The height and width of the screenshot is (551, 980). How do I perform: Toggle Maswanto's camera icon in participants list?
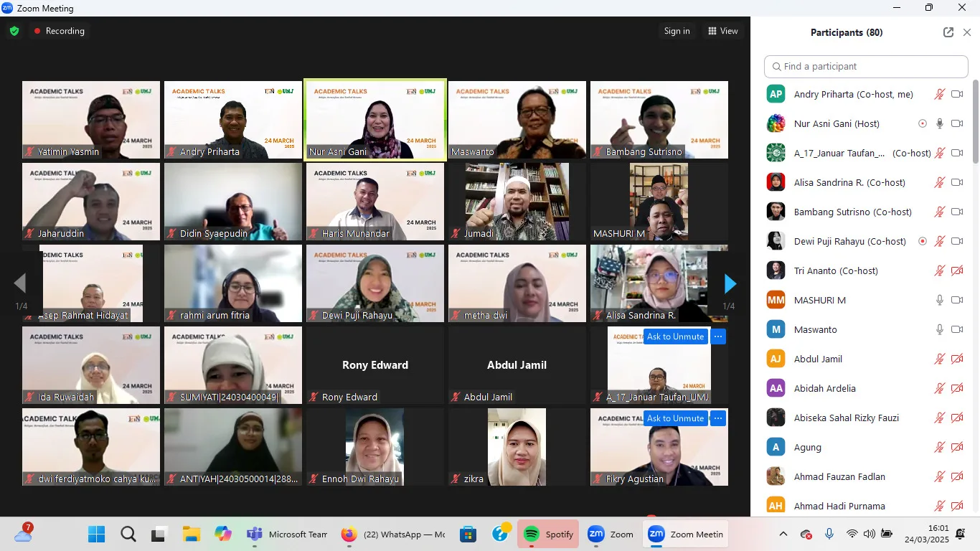coord(956,329)
